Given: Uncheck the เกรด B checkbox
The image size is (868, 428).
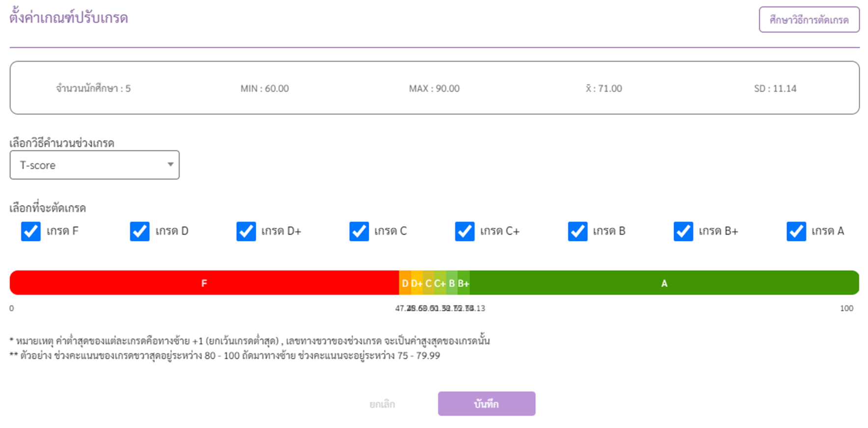Looking at the screenshot, I should pyautogui.click(x=577, y=231).
